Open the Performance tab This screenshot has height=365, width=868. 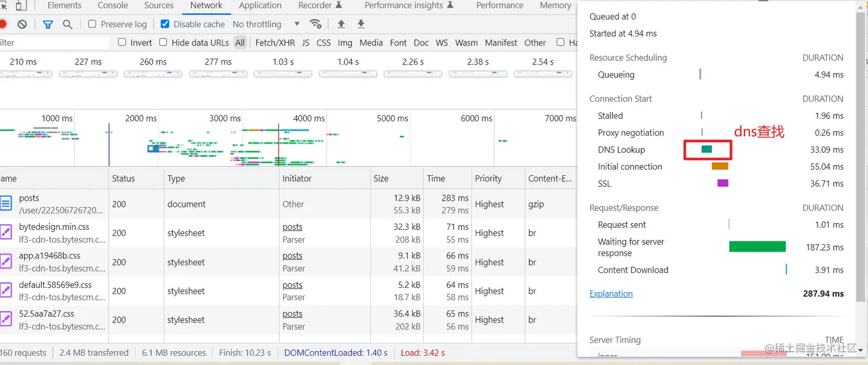pos(499,6)
